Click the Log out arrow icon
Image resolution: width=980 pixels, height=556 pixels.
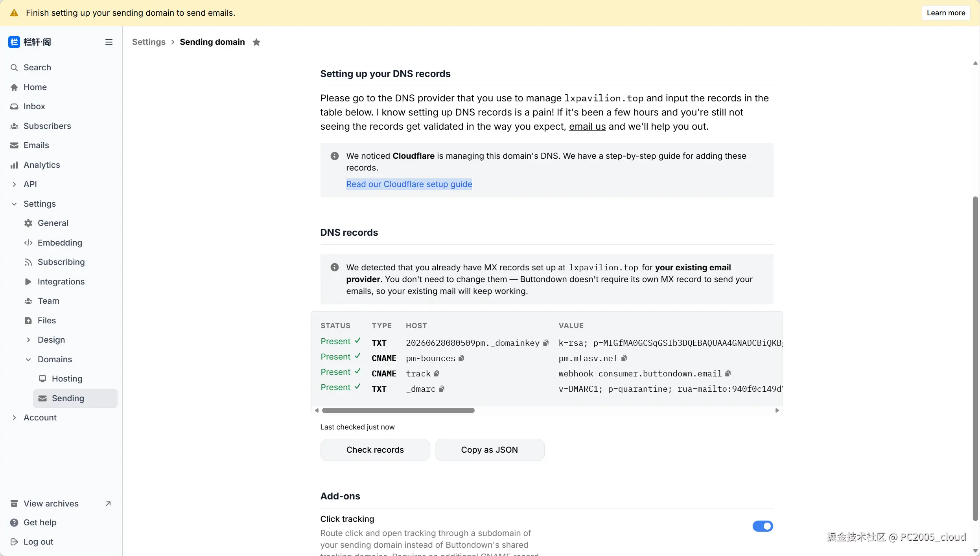click(14, 542)
